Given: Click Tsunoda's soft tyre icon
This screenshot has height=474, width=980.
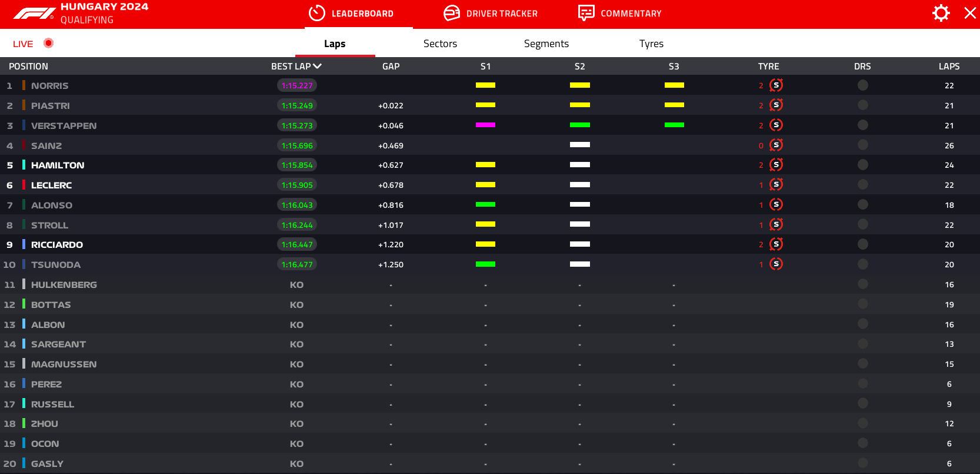Looking at the screenshot, I should pyautogui.click(x=776, y=264).
